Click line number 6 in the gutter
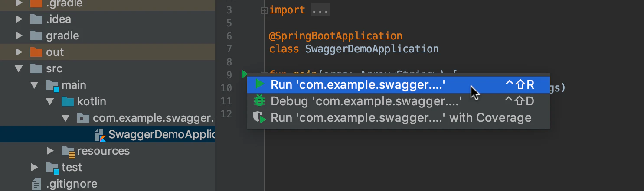Screen dimensions: 644x191 click(229, 36)
